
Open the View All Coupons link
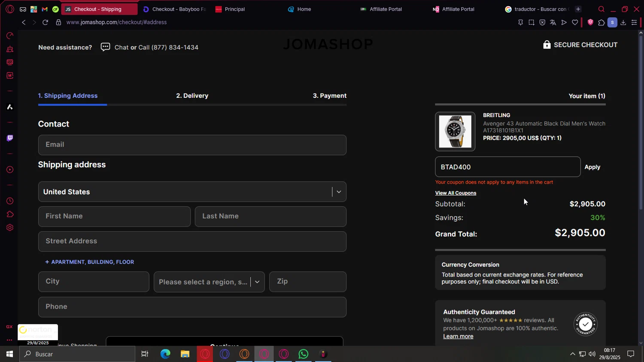pyautogui.click(x=456, y=193)
